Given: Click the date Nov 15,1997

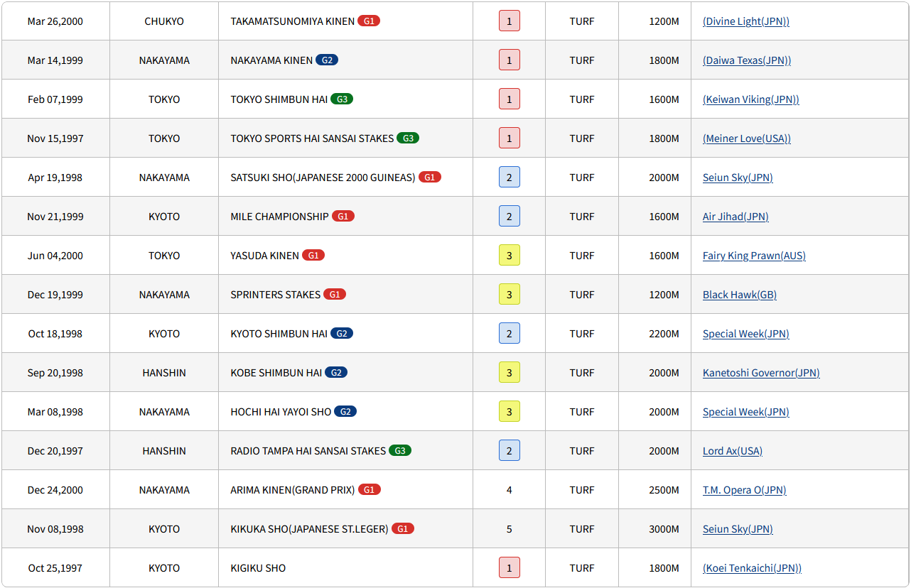Looking at the screenshot, I should [x=55, y=138].
